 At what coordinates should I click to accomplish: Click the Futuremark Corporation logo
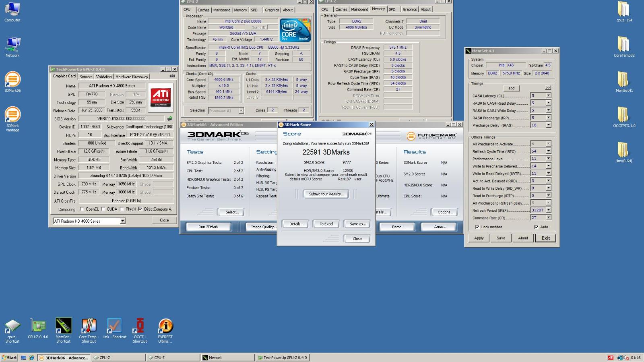[x=431, y=136]
